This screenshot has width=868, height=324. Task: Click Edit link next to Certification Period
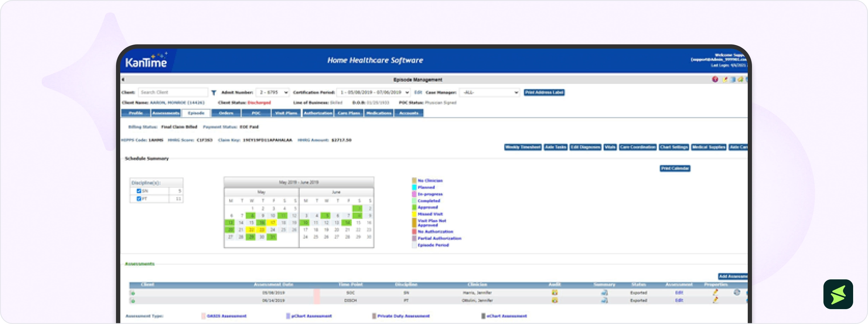point(418,92)
